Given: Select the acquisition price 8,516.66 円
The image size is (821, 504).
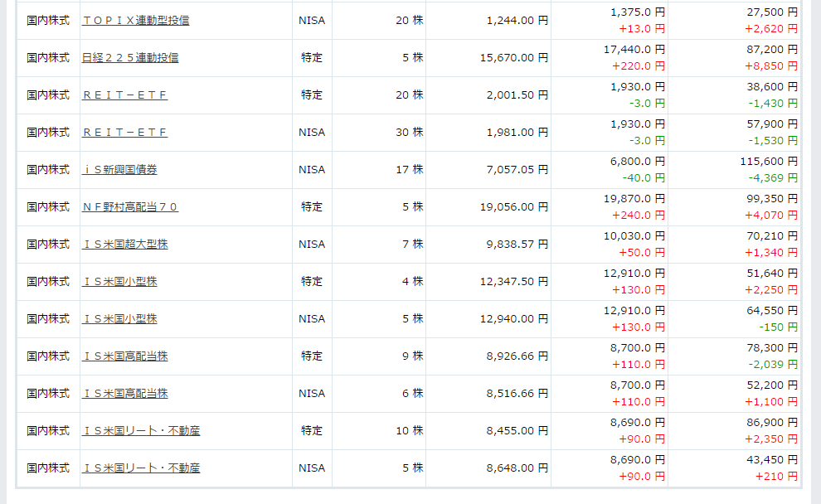Looking at the screenshot, I should point(517,394).
